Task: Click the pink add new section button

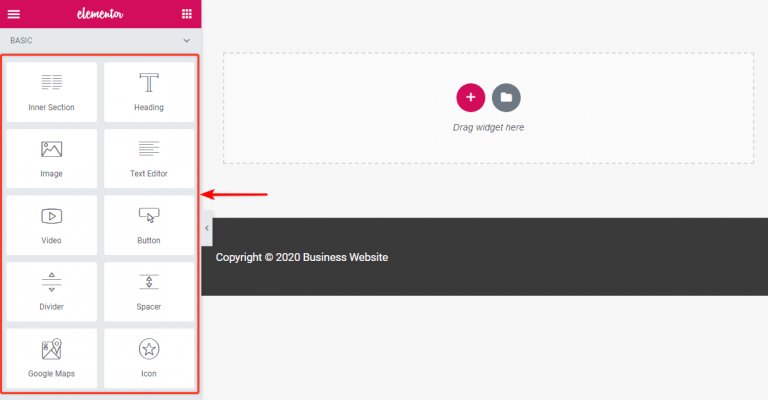Action: 470,97
